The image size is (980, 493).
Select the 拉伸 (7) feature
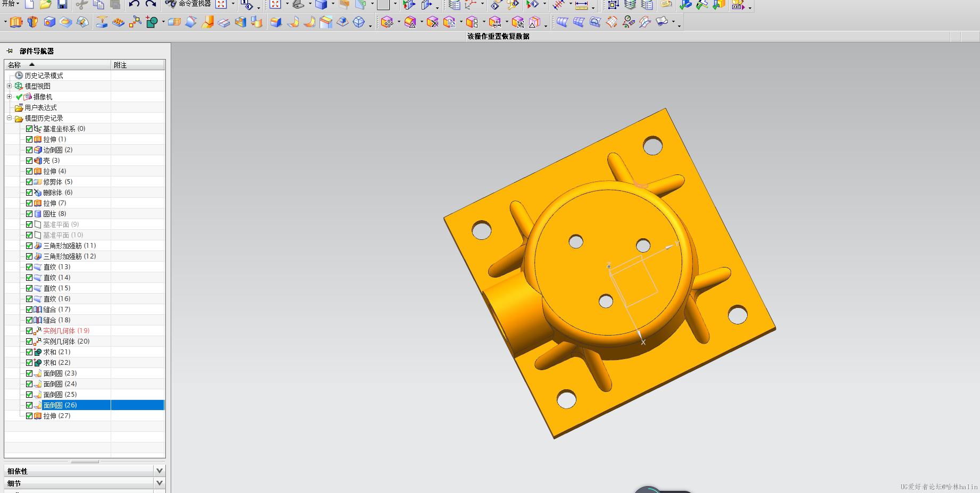coord(55,203)
